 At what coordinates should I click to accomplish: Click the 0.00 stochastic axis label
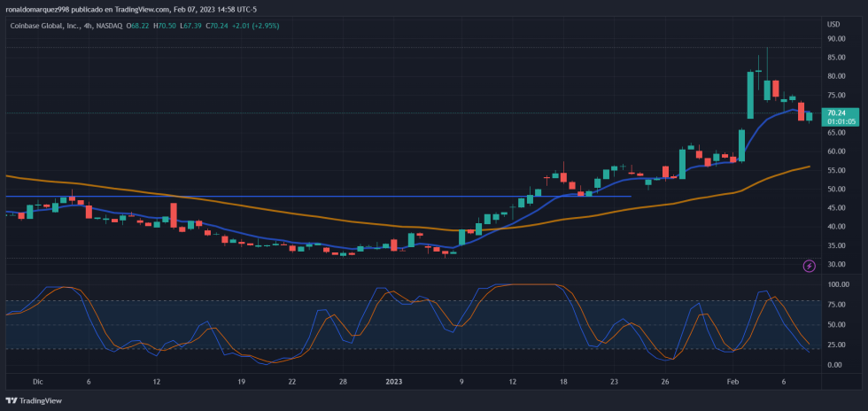(834, 365)
